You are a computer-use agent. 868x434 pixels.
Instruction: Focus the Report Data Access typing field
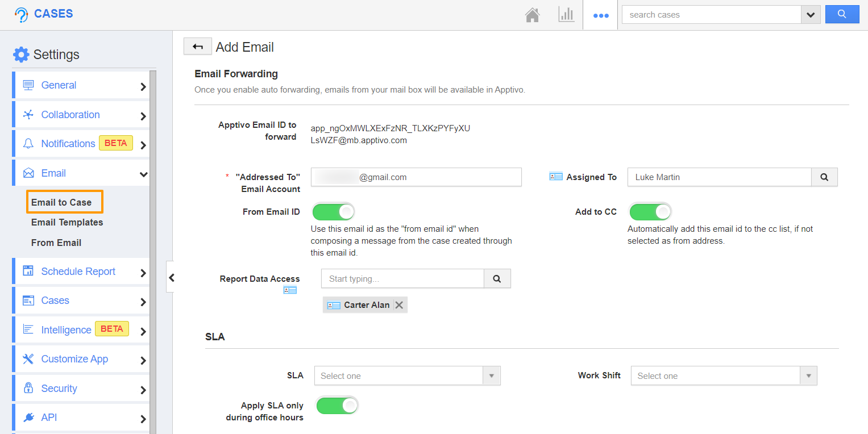[402, 279]
